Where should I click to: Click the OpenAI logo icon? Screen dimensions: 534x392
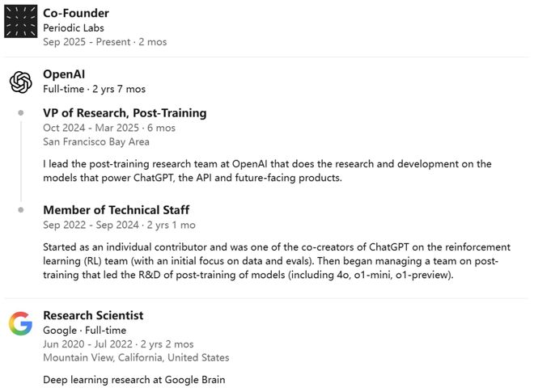[x=21, y=82]
